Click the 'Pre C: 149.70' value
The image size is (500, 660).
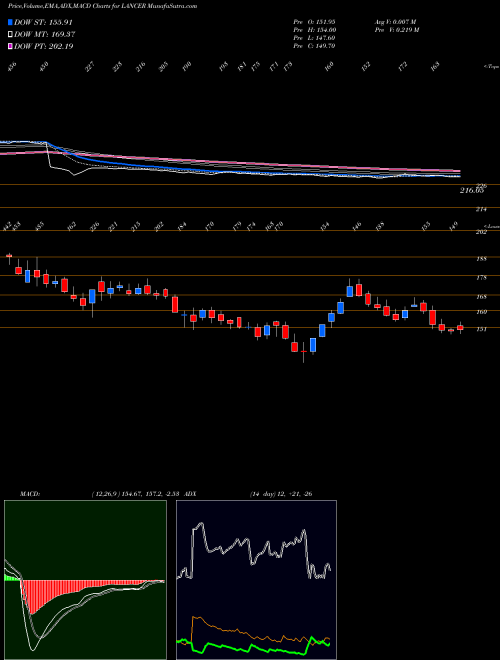click(x=314, y=46)
